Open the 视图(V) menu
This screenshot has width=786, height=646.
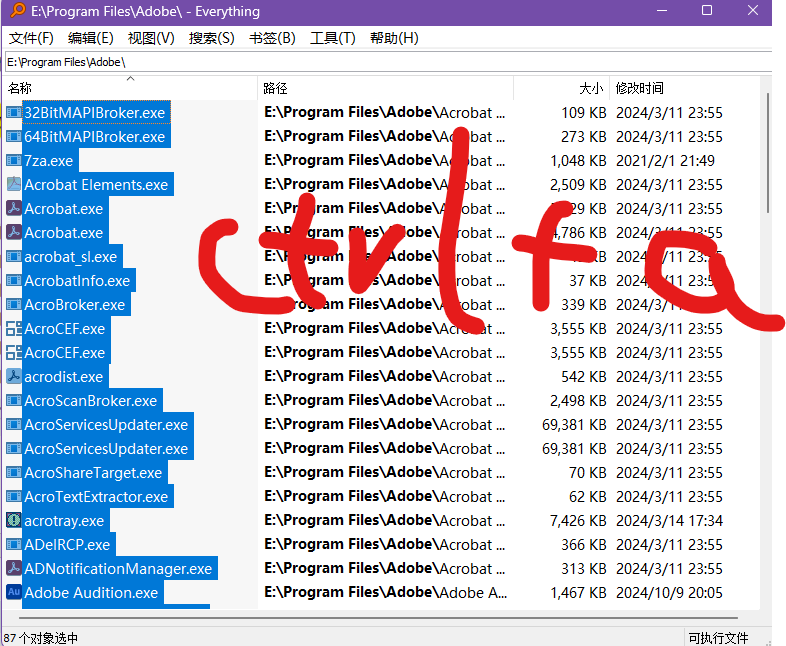point(151,38)
